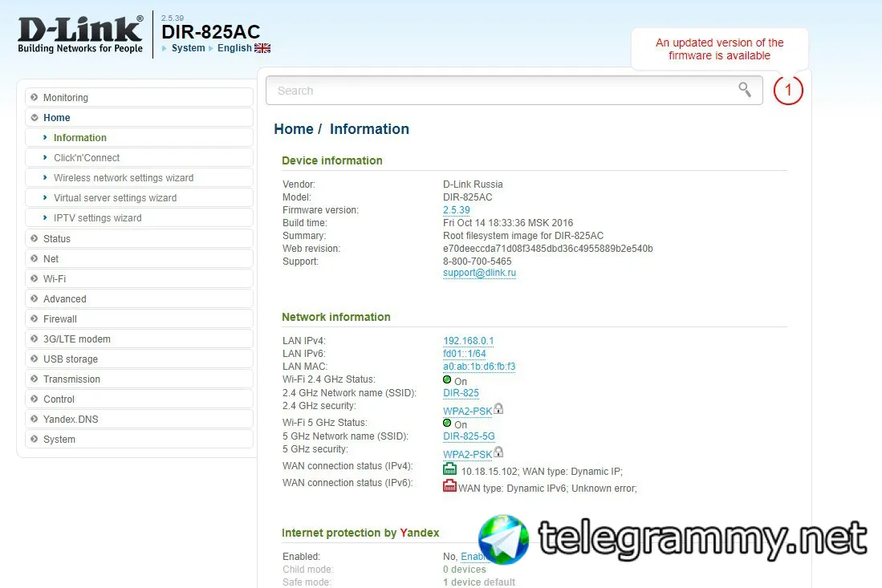Open IPTV settings wizard
Viewport: 882px width, 588px height.
[x=139, y=218]
